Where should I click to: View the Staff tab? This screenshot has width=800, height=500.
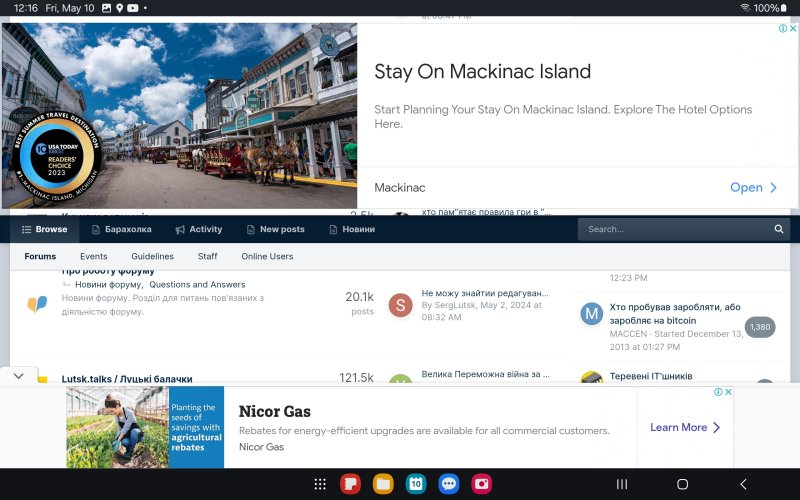[x=208, y=257]
